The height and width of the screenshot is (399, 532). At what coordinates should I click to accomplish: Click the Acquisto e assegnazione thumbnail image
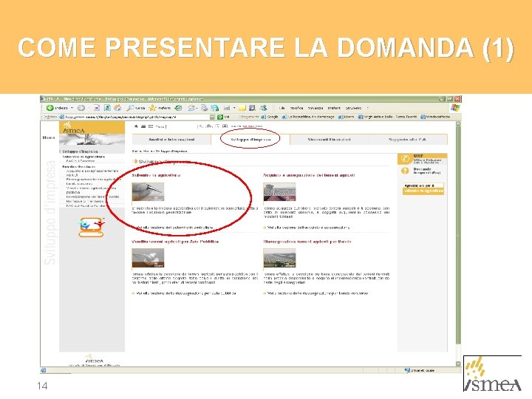[279, 191]
